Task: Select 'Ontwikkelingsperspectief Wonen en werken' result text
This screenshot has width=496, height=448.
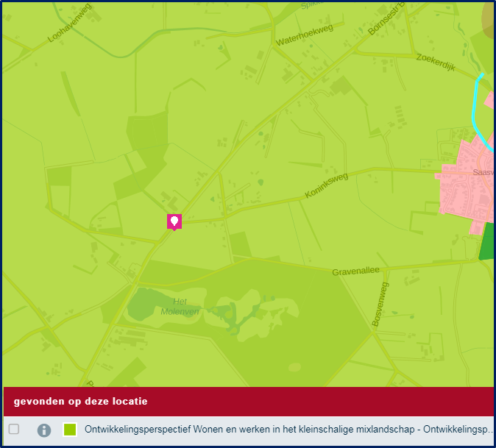Action: pyautogui.click(x=288, y=430)
